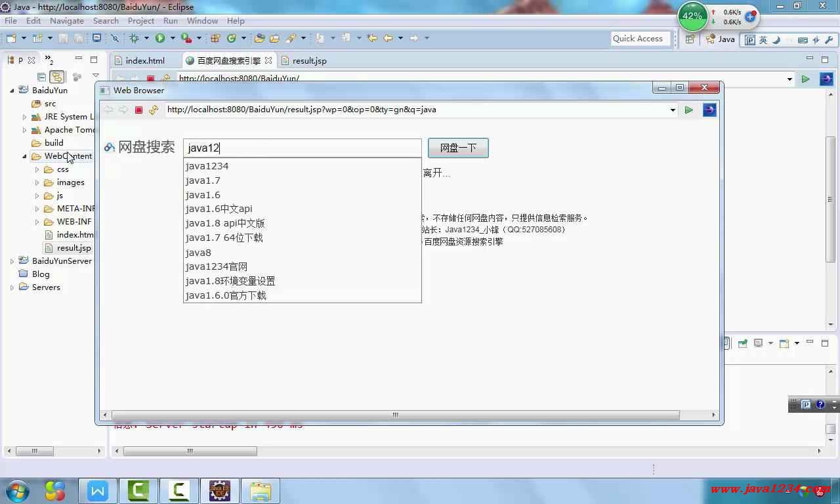This screenshot has width=840, height=504.
Task: Expand the BaiduYunServer project node
Action: [x=12, y=261]
